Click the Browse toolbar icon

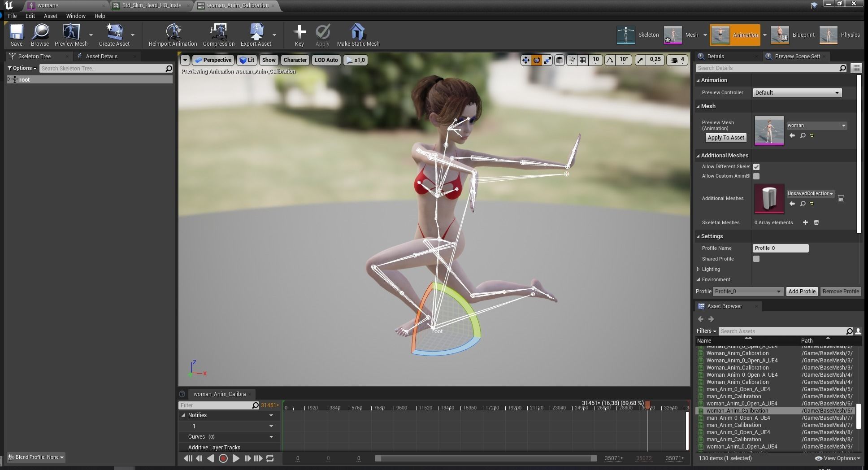coord(40,35)
